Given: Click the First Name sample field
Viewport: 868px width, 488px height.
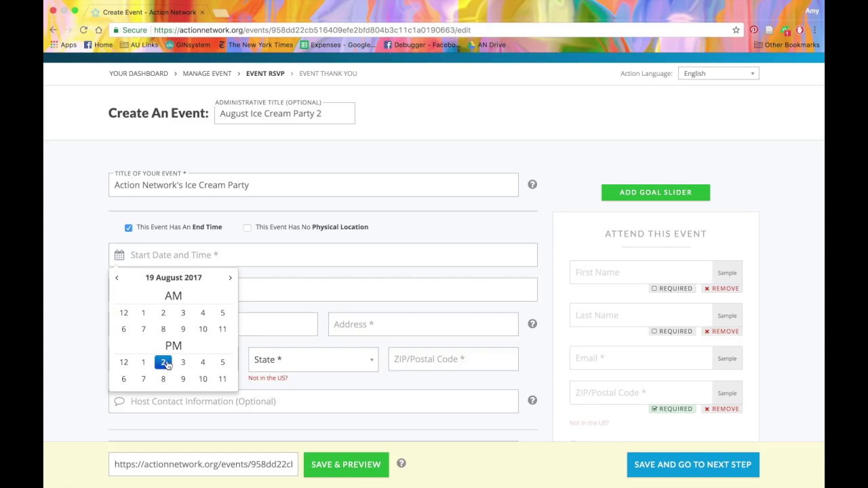Looking at the screenshot, I should point(641,272).
